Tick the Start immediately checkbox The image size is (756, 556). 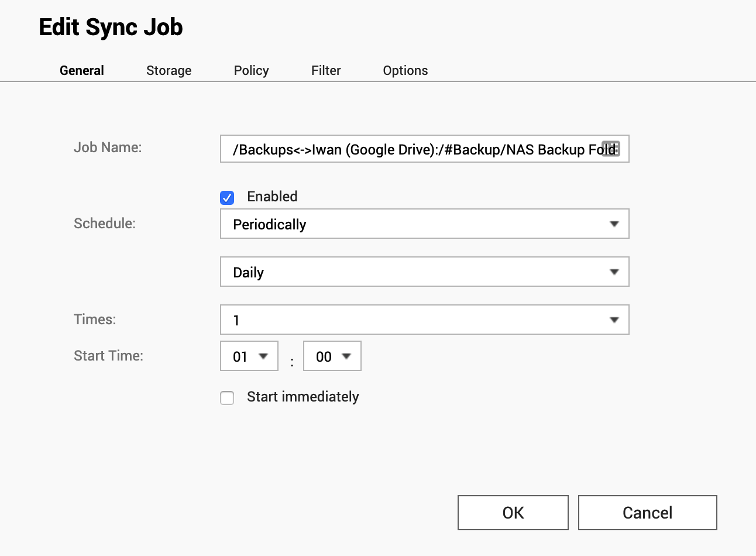227,398
